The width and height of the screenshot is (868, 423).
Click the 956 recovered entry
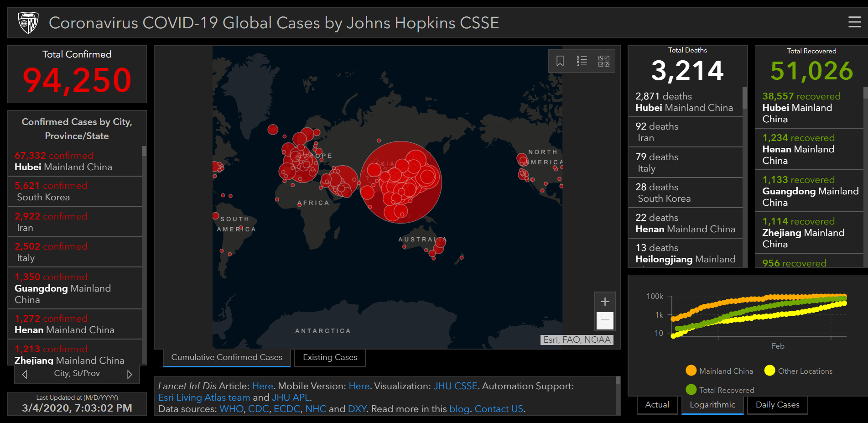(x=809, y=261)
